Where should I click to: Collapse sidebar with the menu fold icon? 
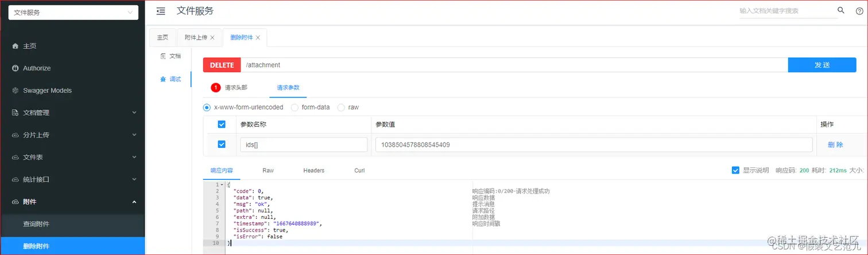[161, 11]
